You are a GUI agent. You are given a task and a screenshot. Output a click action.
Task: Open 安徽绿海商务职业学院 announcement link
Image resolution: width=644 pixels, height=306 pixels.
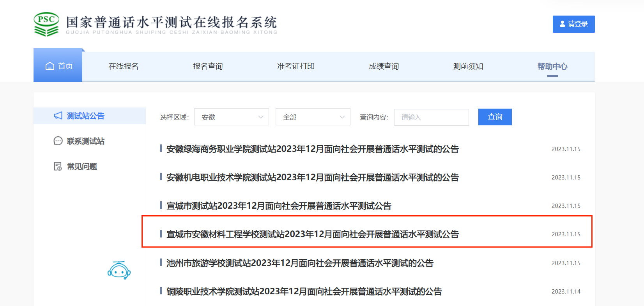point(313,149)
